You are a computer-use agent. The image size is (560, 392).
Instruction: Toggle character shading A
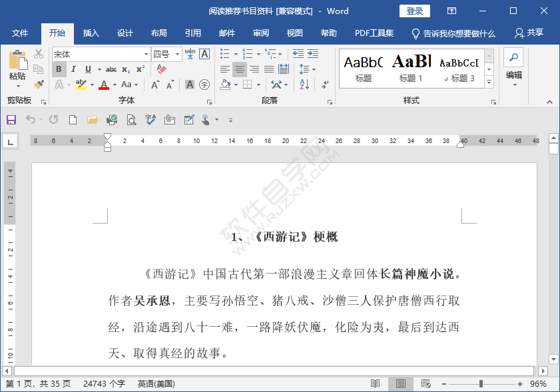[190, 85]
